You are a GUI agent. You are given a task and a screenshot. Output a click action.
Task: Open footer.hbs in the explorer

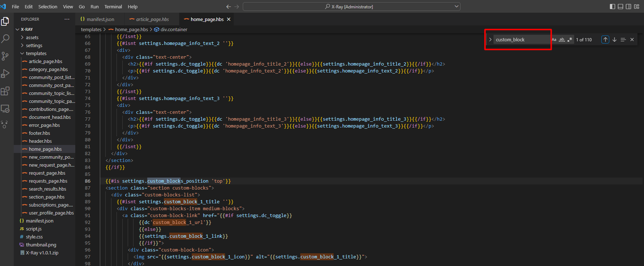pos(39,133)
